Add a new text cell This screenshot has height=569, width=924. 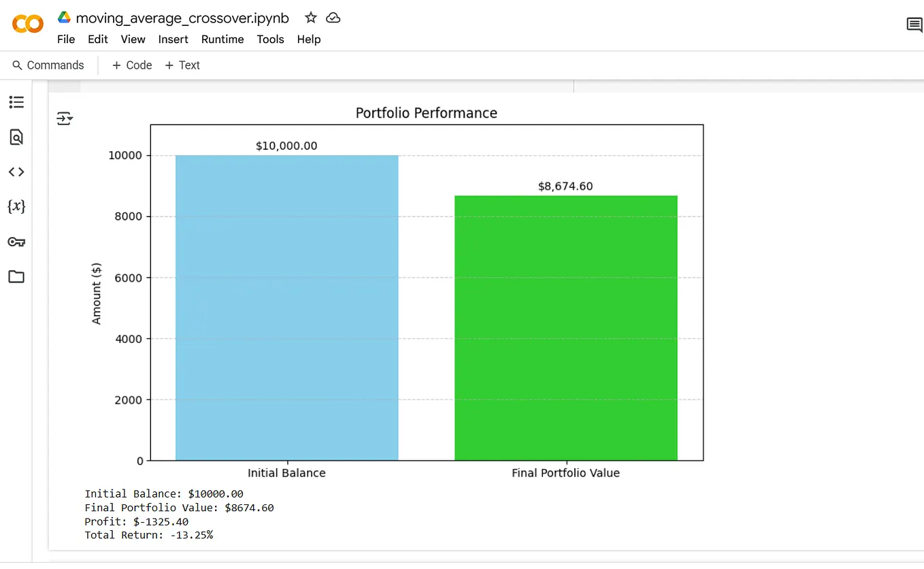(x=182, y=65)
